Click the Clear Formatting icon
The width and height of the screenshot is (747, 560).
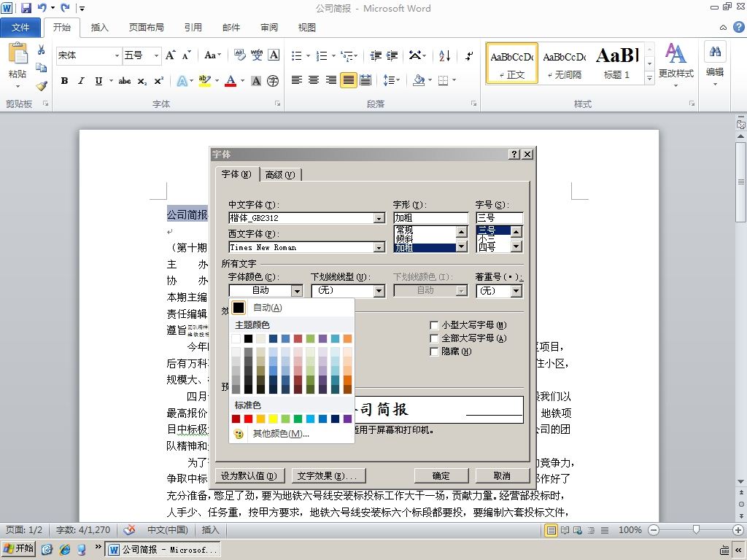coord(239,55)
